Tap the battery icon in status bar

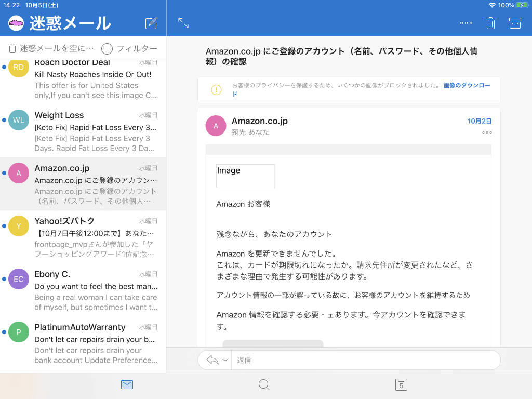[522, 5]
